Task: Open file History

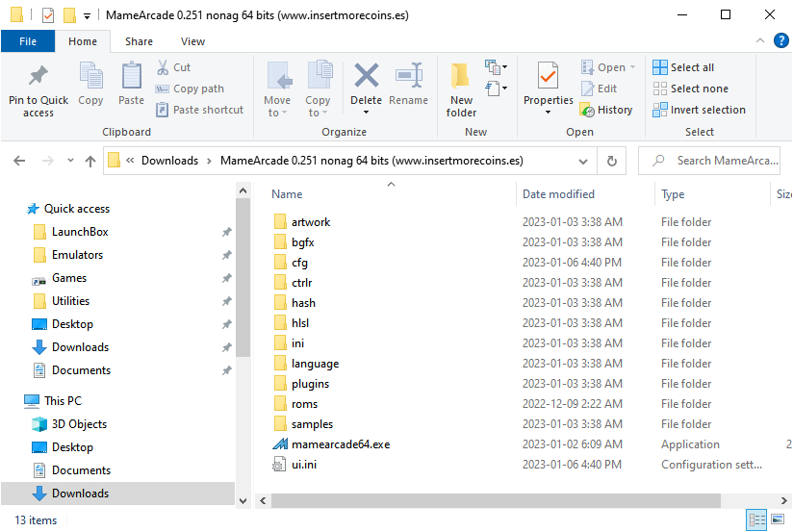Action: (x=606, y=110)
